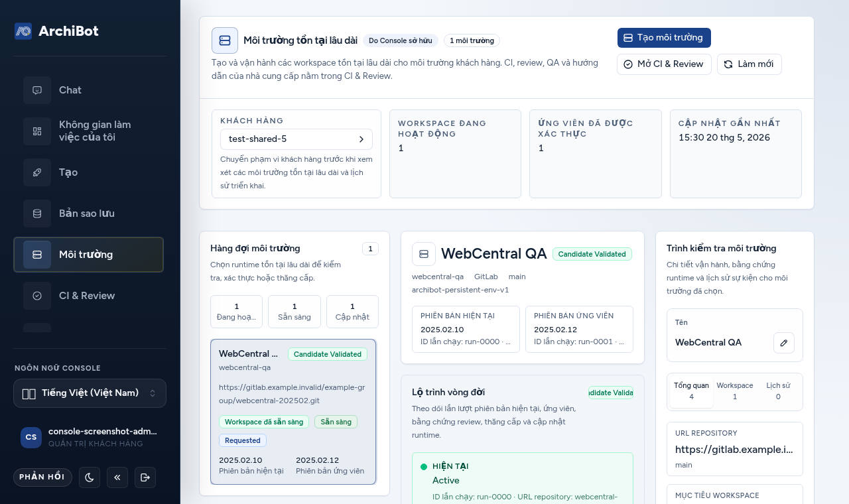Click the Làm mới refresh button

pos(749,64)
